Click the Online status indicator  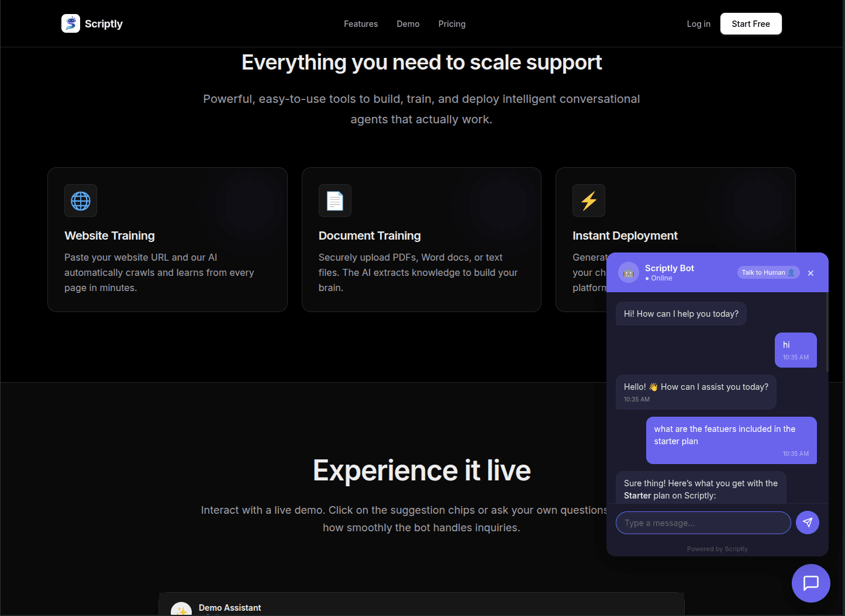(658, 278)
